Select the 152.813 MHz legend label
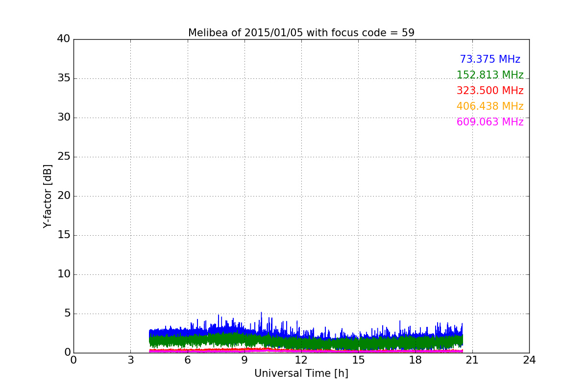Screen dimensions: 588x392 point(490,75)
